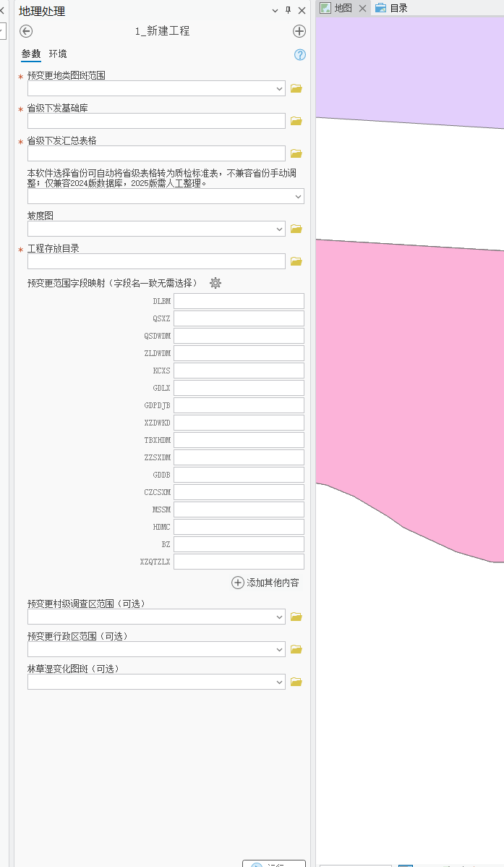The width and height of the screenshot is (504, 867).
Task: Focus the 省级下发汇总表格 input field
Action: pos(156,153)
